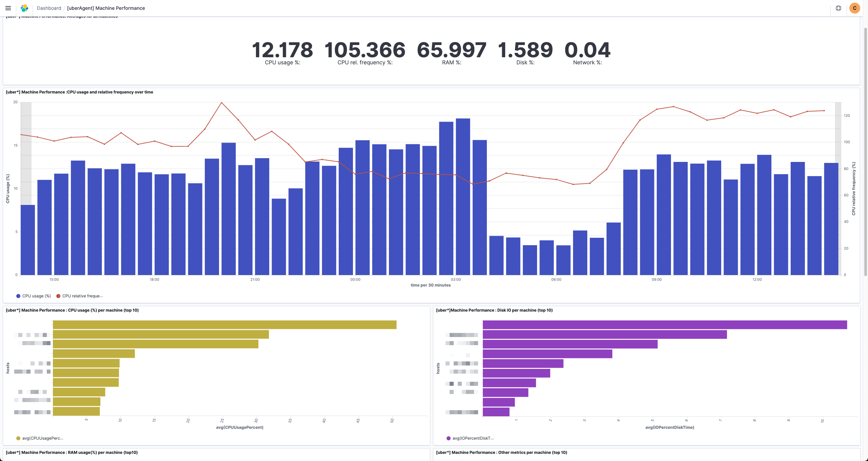Click the olive avg(CPUUsagePerc... legend dot

(18, 438)
